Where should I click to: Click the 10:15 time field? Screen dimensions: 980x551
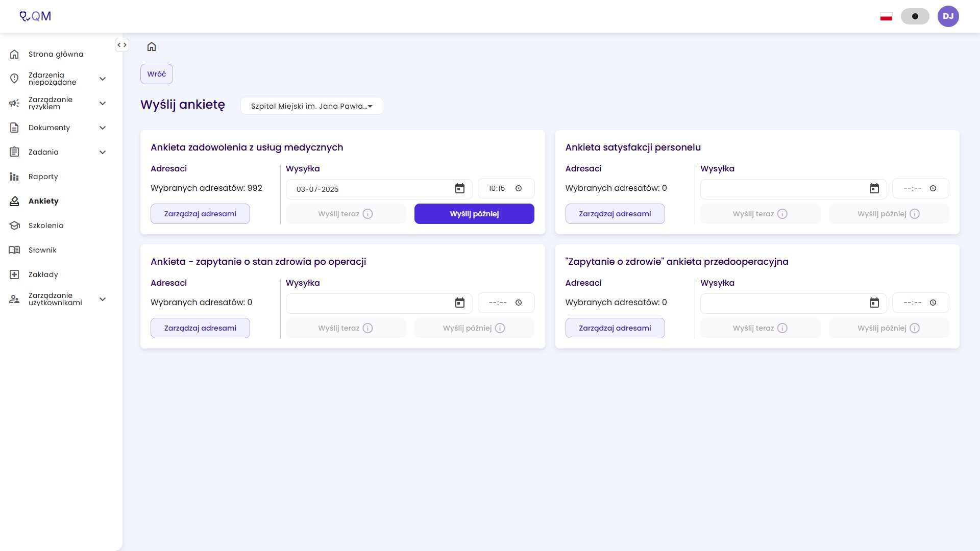(506, 188)
